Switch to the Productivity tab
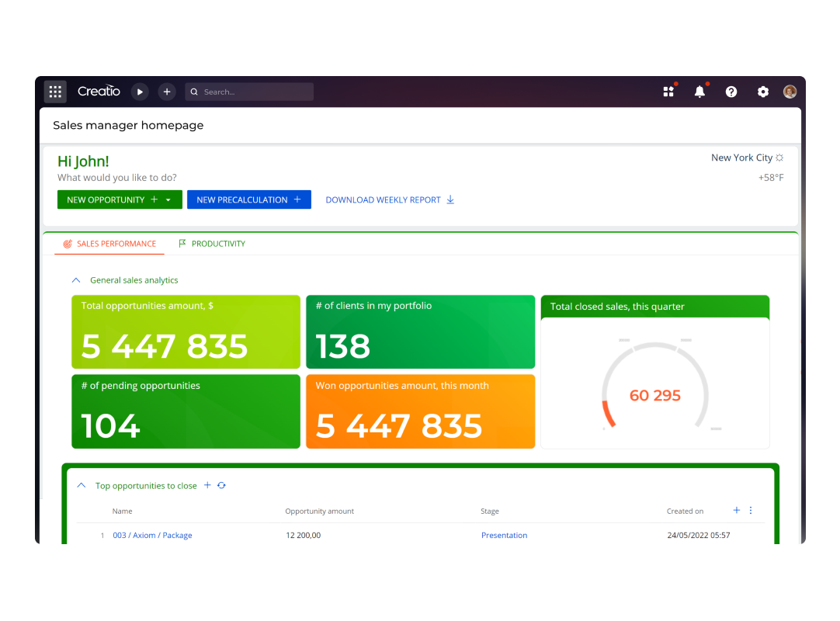Screen dimensions: 840x621 coord(212,244)
